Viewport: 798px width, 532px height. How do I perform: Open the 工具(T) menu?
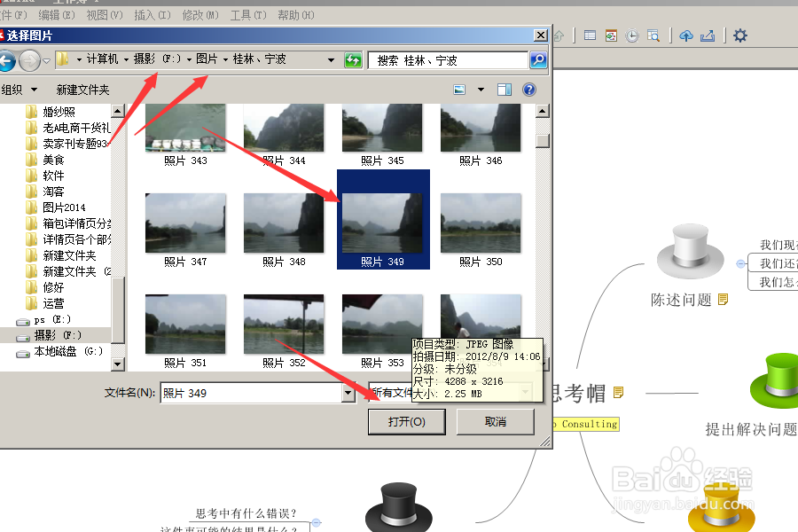(x=248, y=15)
